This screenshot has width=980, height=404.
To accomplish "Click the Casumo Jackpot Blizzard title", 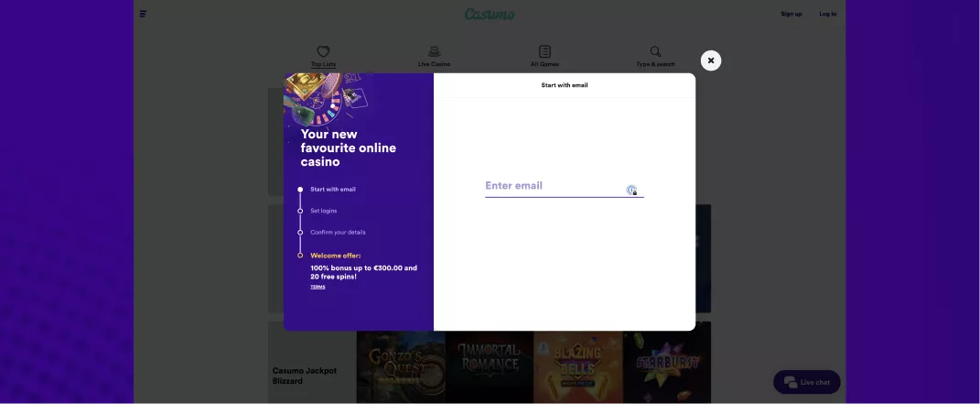I will pos(305,376).
